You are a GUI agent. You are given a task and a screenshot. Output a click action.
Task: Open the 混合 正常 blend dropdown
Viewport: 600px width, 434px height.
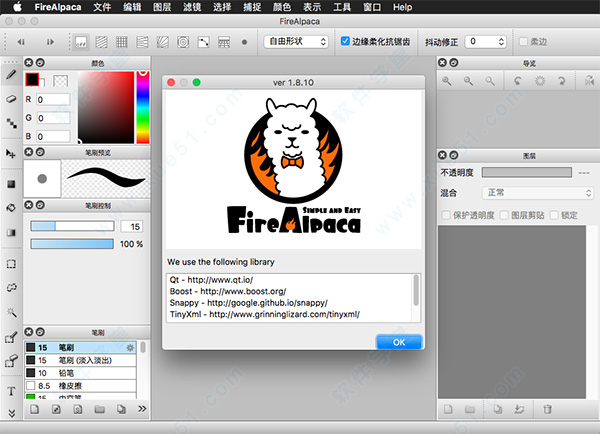[538, 193]
